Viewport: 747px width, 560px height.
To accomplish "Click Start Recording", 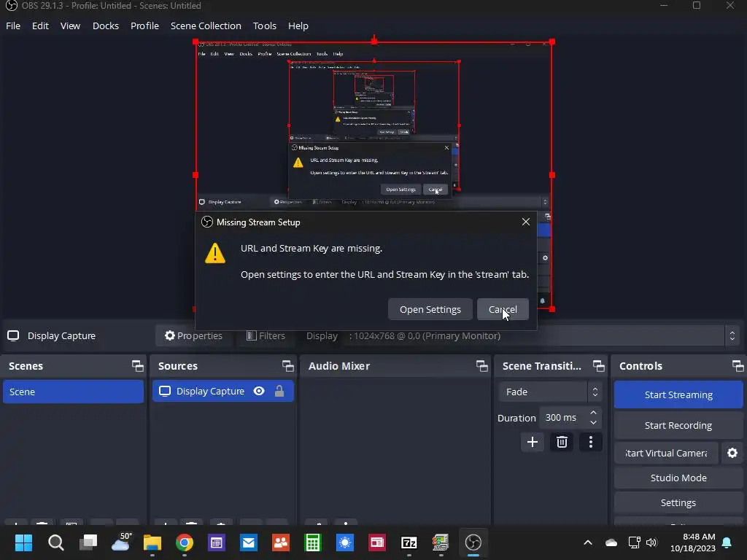I will point(678,425).
